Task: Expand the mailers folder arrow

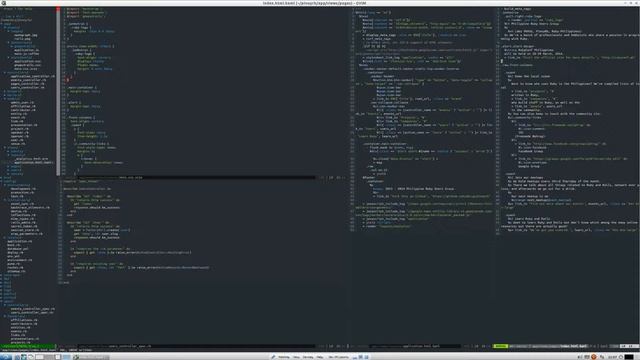Action: click(x=5, y=95)
